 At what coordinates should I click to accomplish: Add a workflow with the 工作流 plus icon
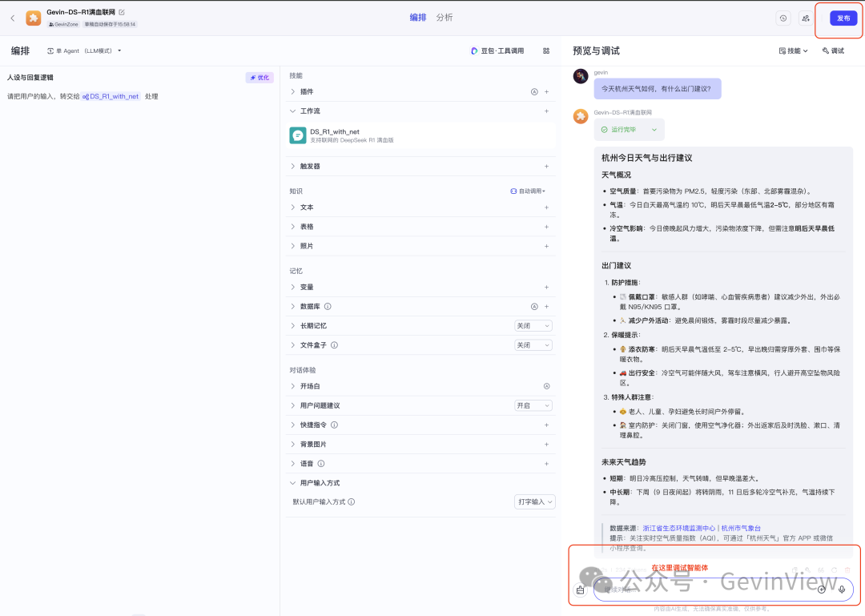[x=547, y=111]
